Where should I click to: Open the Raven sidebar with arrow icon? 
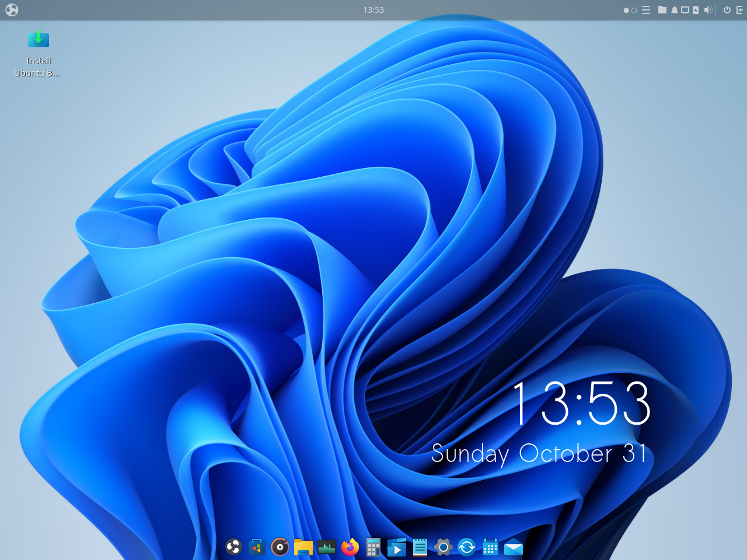[739, 10]
